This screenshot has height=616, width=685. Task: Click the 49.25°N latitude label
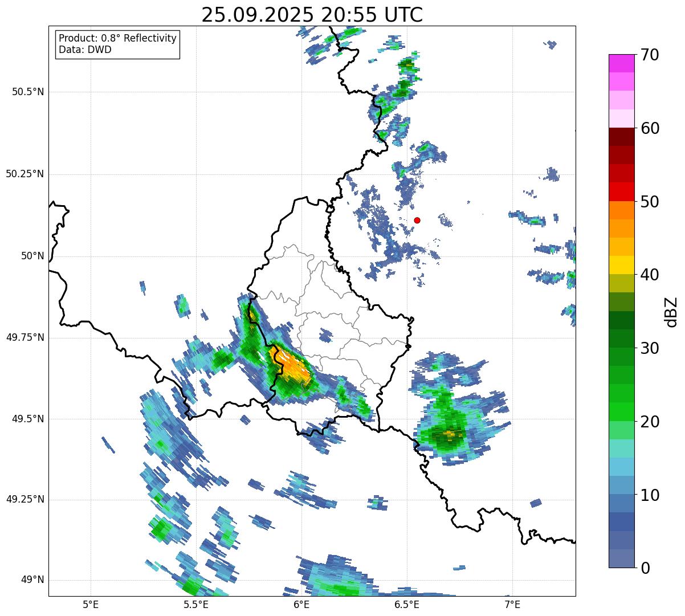click(x=25, y=499)
